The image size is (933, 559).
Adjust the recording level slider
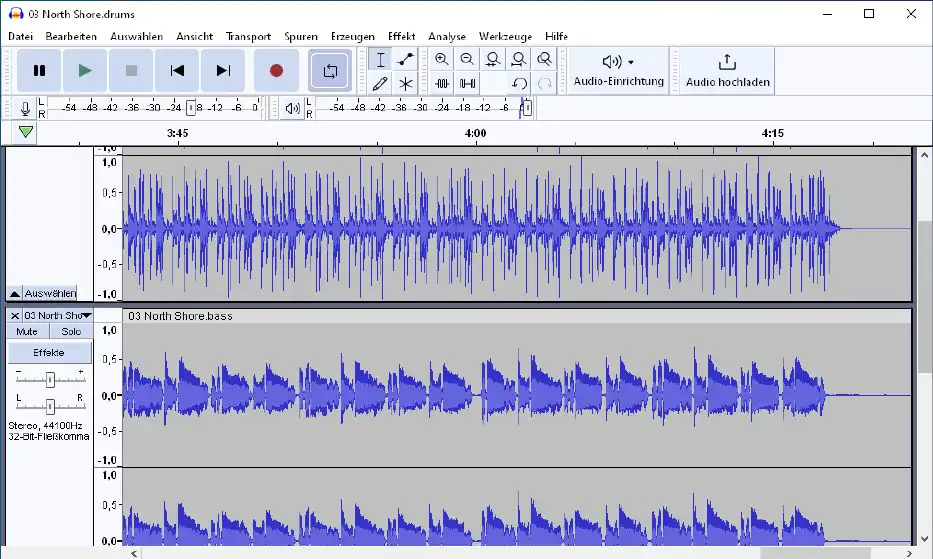click(x=190, y=108)
